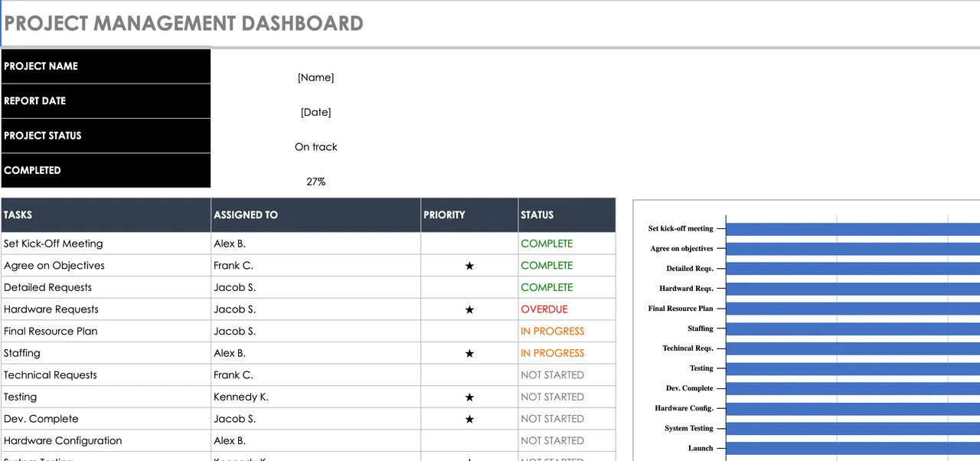
Task: Select NOT STARTED status for Hardware Configuration
Action: (567, 441)
